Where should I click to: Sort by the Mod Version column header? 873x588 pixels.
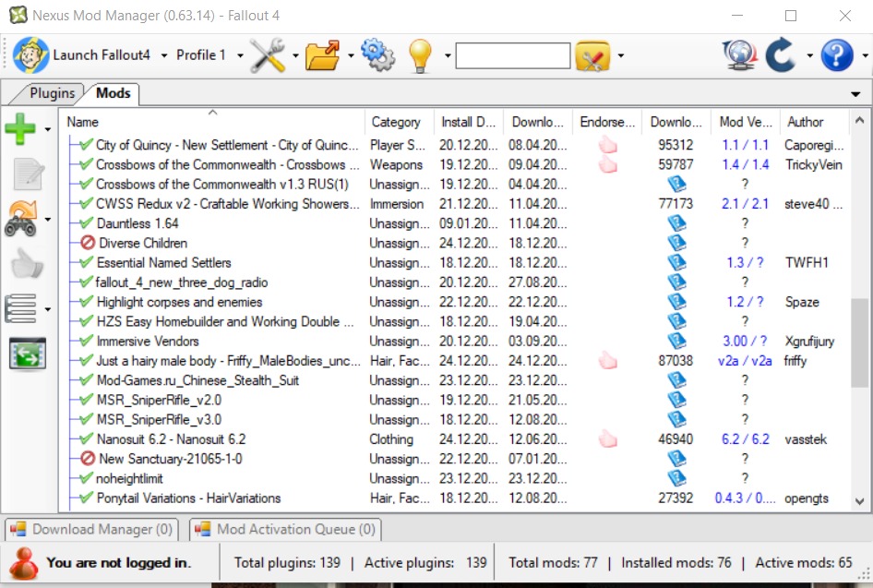click(745, 122)
